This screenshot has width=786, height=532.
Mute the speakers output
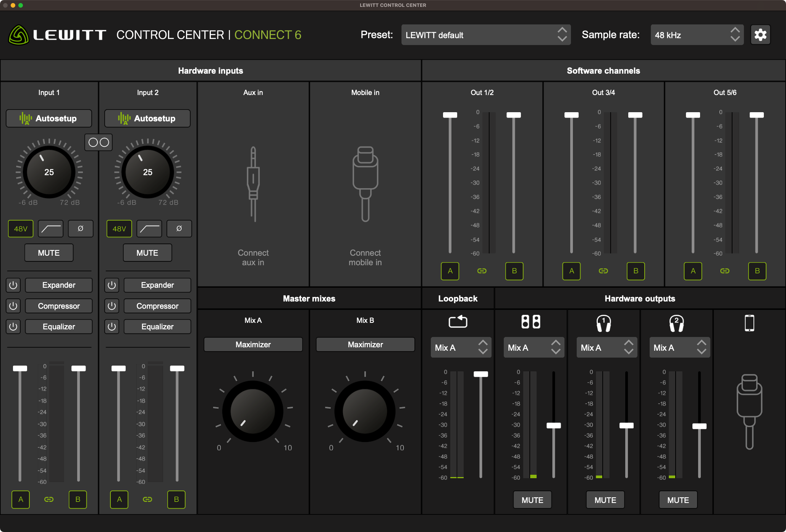coord(532,500)
